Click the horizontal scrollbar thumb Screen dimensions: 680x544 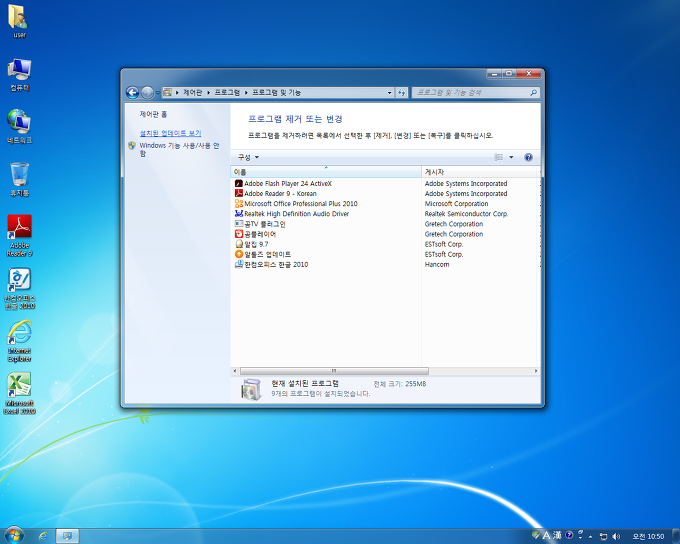tap(334, 371)
